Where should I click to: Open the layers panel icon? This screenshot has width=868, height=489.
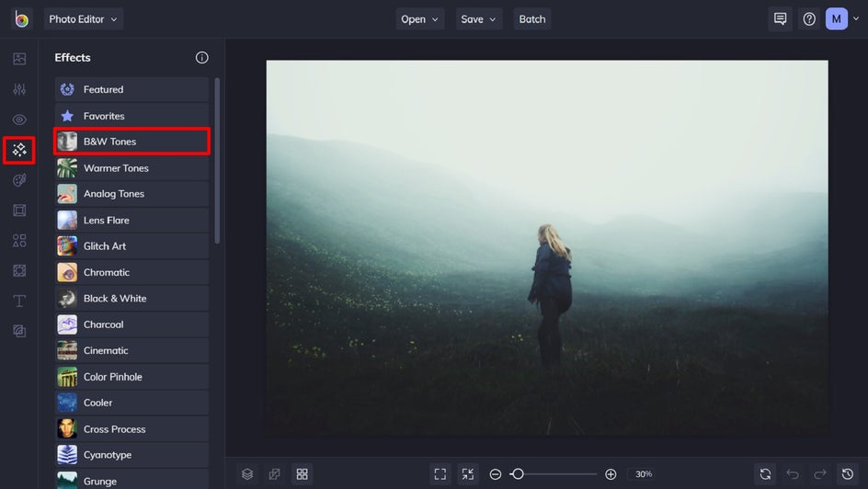(247, 474)
